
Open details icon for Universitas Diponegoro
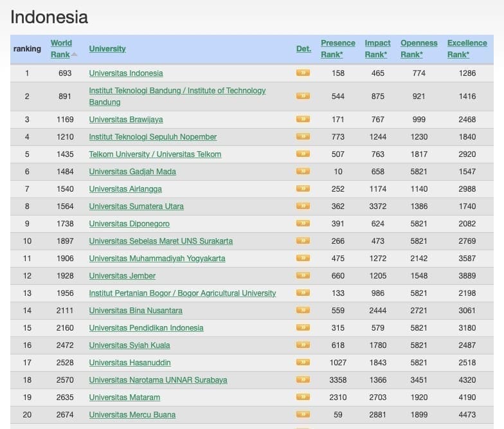pos(303,223)
